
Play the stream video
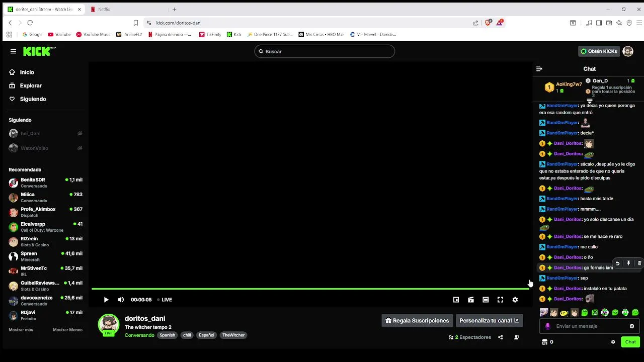click(x=106, y=300)
